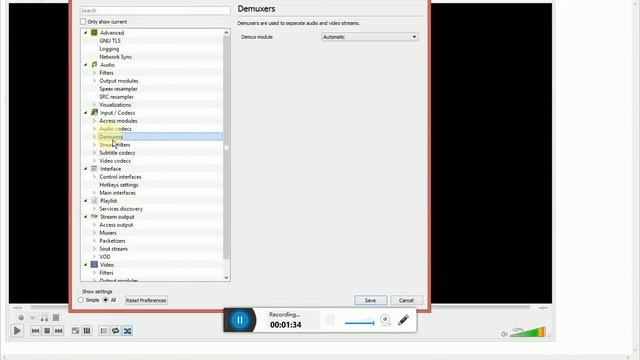Stop playback in VLC controls
The height and width of the screenshot is (360, 640).
pyautogui.click(x=47, y=331)
